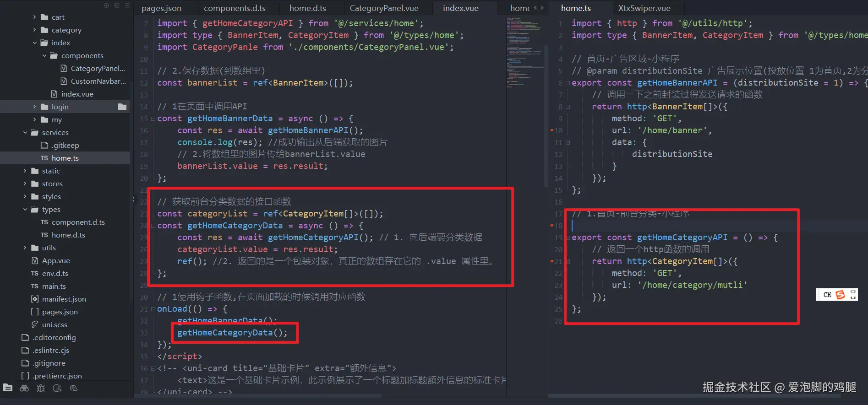The height and width of the screenshot is (405, 868).
Task: Collapse the services folder
Action: click(x=25, y=132)
